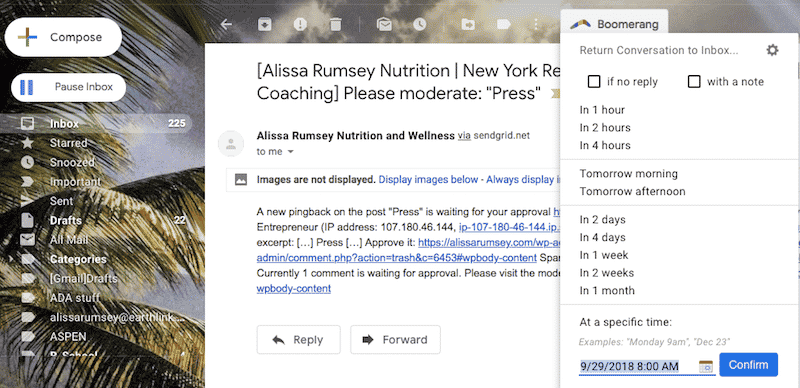The width and height of the screenshot is (800, 388).
Task: Report spam using the exclamation icon
Action: click(300, 24)
